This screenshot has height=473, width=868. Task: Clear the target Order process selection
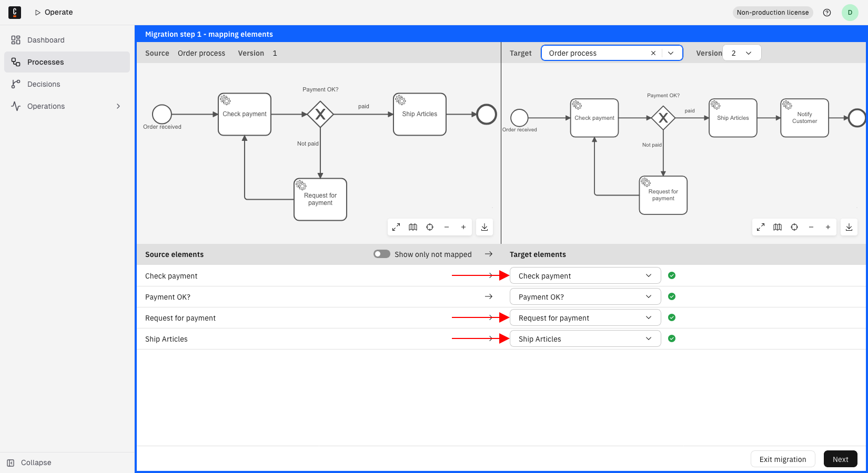(x=653, y=53)
